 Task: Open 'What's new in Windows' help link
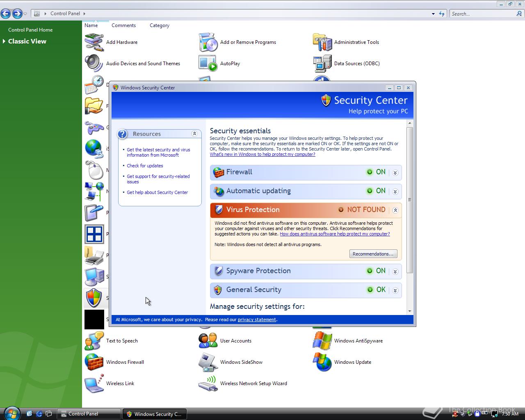click(262, 154)
